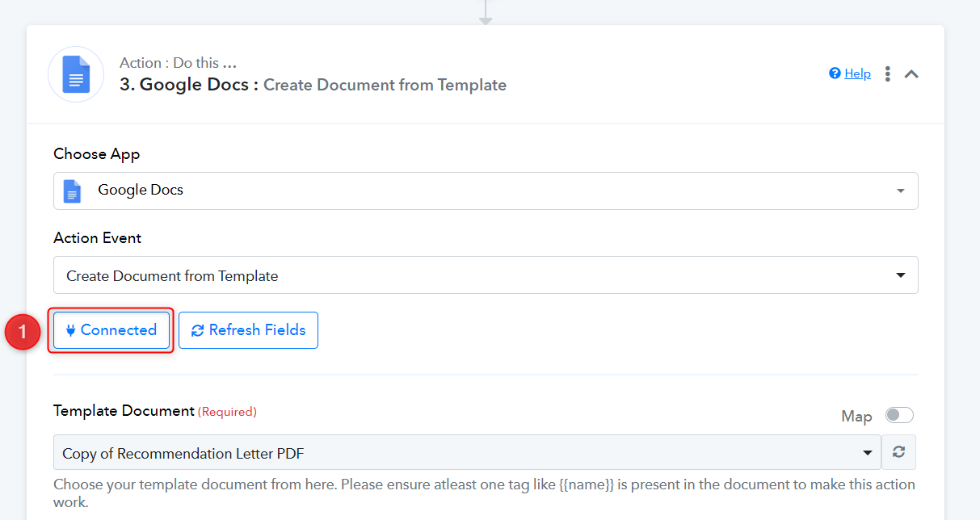Click the plug icon on Connected button
The image size is (980, 520).
click(71, 330)
